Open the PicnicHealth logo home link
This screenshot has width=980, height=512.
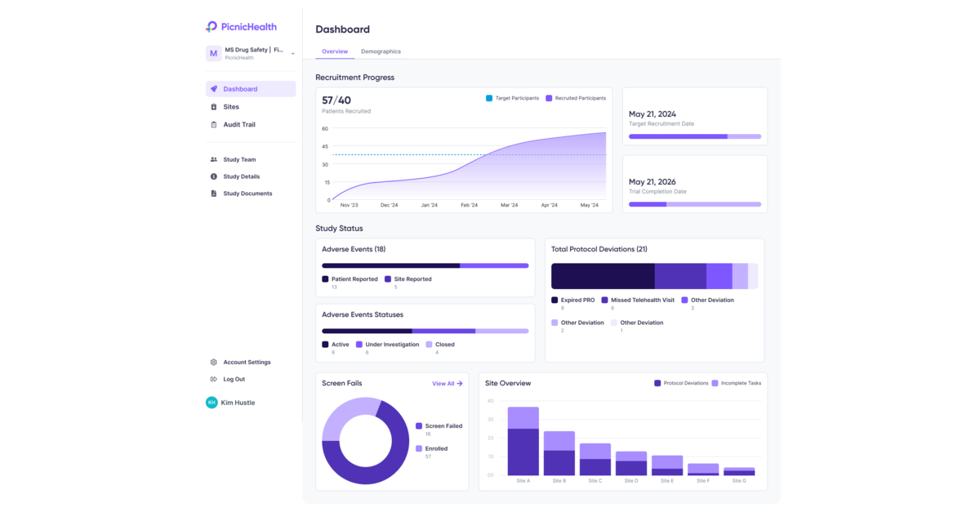coord(242,27)
